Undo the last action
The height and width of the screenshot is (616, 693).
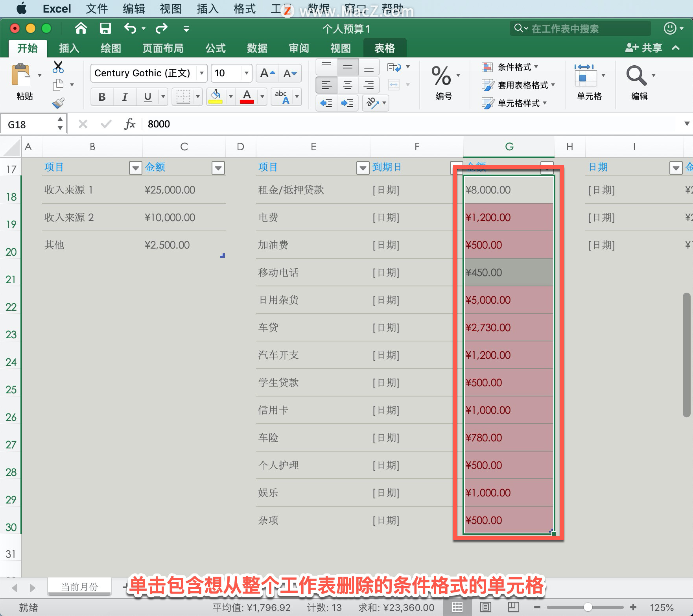coord(130,28)
